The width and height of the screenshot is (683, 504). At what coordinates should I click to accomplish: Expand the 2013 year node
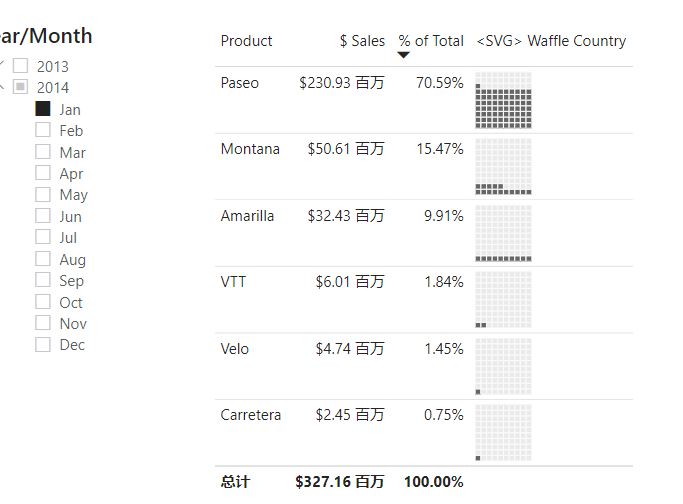[x=3, y=66]
